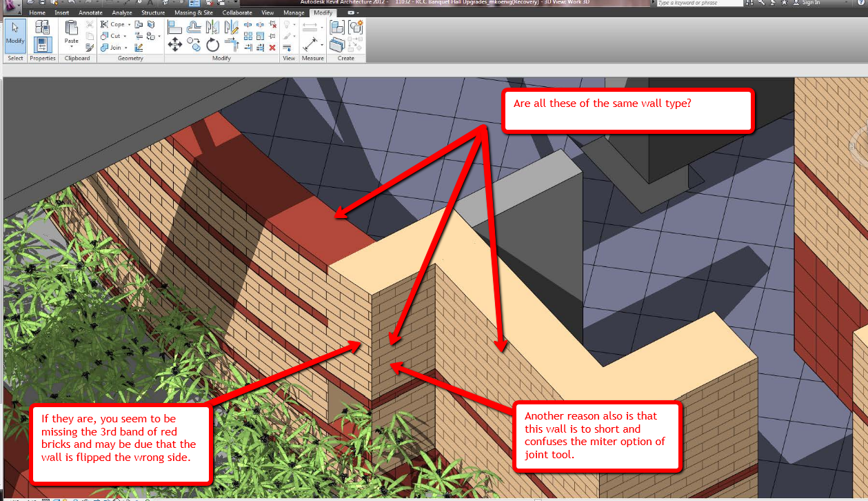
Task: Select Mirror Draw Axis tool
Action: [x=232, y=27]
